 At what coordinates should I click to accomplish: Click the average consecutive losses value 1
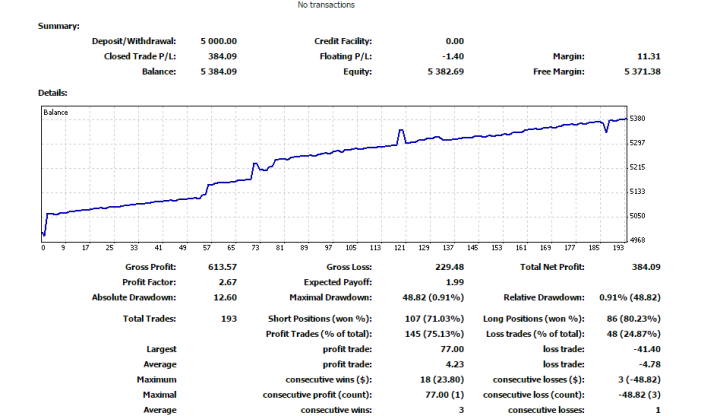click(658, 410)
